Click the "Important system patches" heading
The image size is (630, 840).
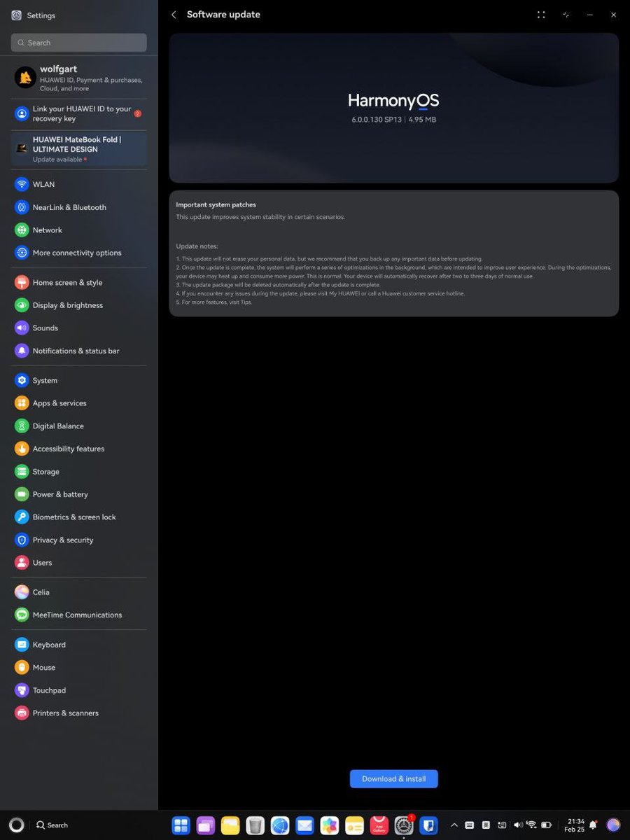click(216, 205)
